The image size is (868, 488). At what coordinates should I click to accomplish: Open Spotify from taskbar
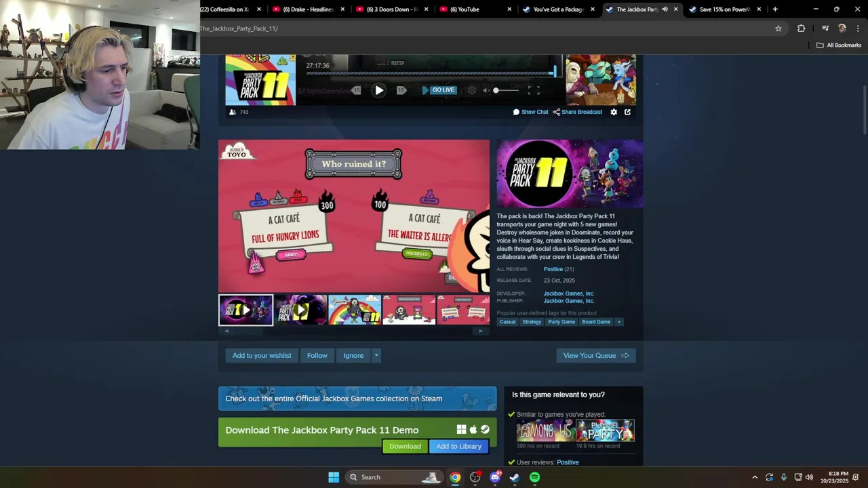(x=534, y=477)
